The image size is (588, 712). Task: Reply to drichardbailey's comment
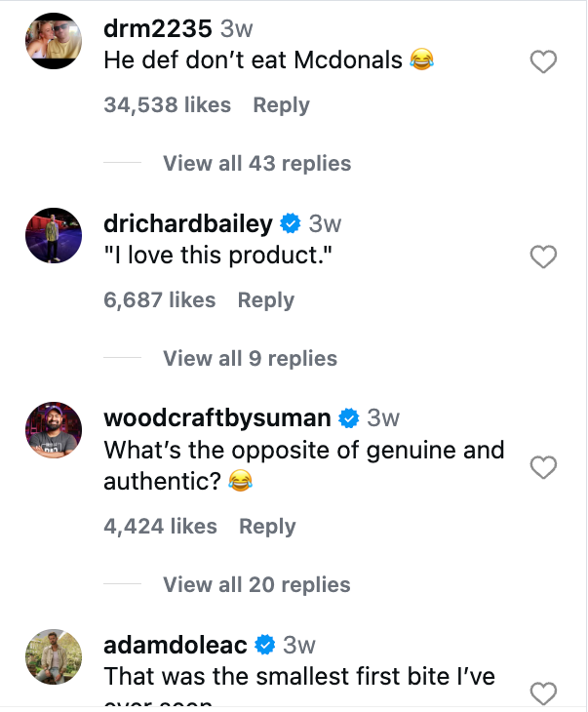tap(266, 300)
